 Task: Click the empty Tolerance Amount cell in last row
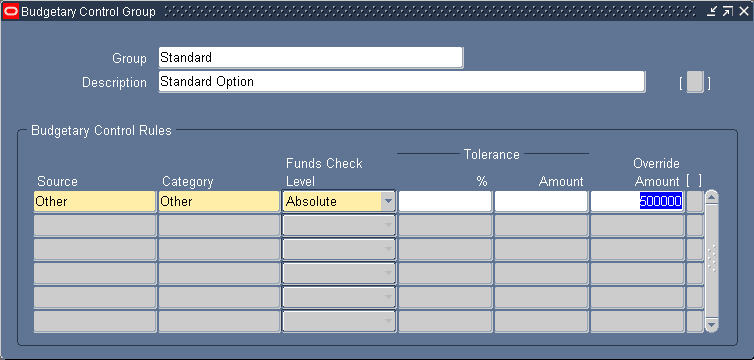pos(541,322)
